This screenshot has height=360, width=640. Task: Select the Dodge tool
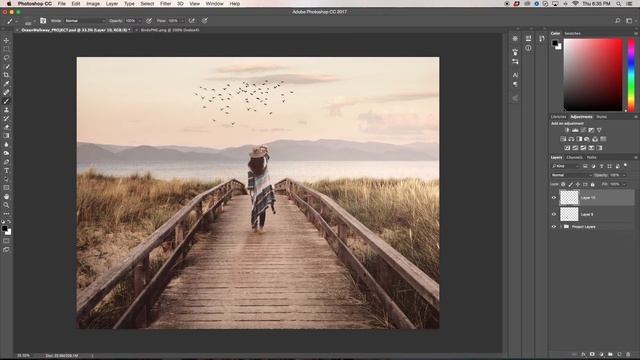6,153
